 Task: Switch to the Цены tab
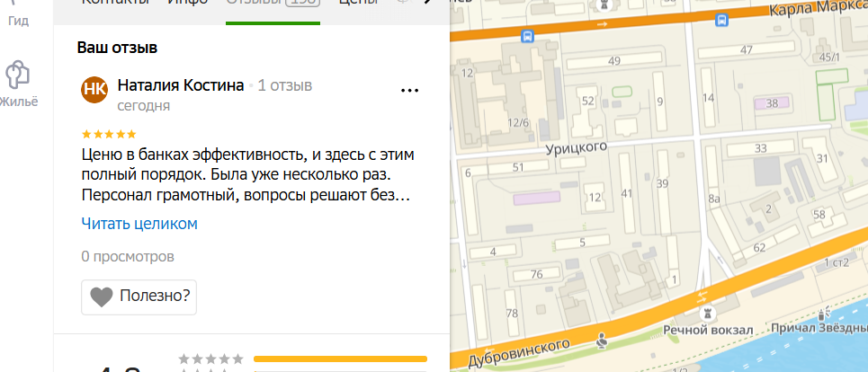click(358, 3)
